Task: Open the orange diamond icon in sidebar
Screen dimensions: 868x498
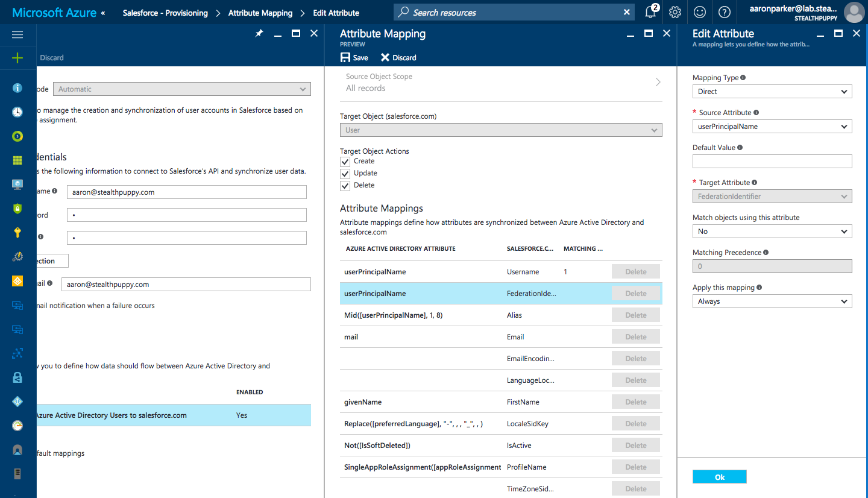Action: [17, 281]
